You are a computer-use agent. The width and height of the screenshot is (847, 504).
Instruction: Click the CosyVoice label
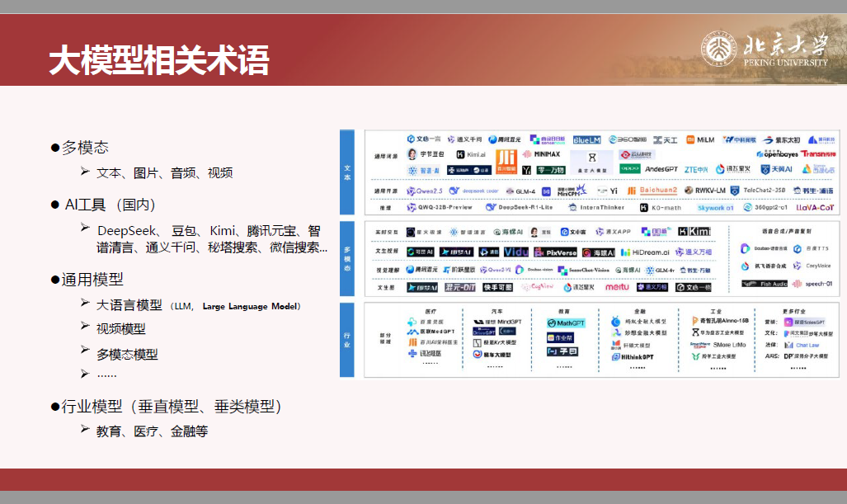(x=818, y=266)
